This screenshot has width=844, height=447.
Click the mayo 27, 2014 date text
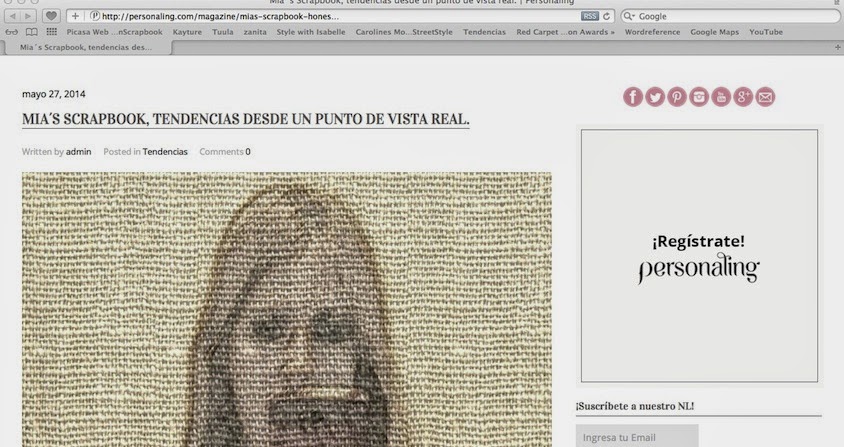point(54,94)
